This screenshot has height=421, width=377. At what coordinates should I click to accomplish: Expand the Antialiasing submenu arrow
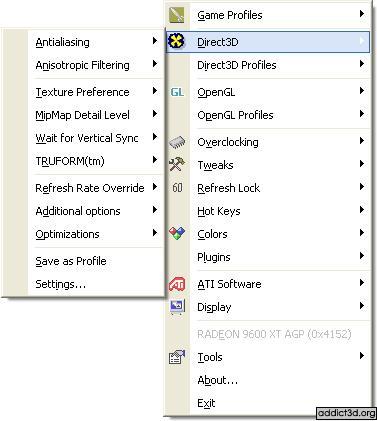click(155, 41)
